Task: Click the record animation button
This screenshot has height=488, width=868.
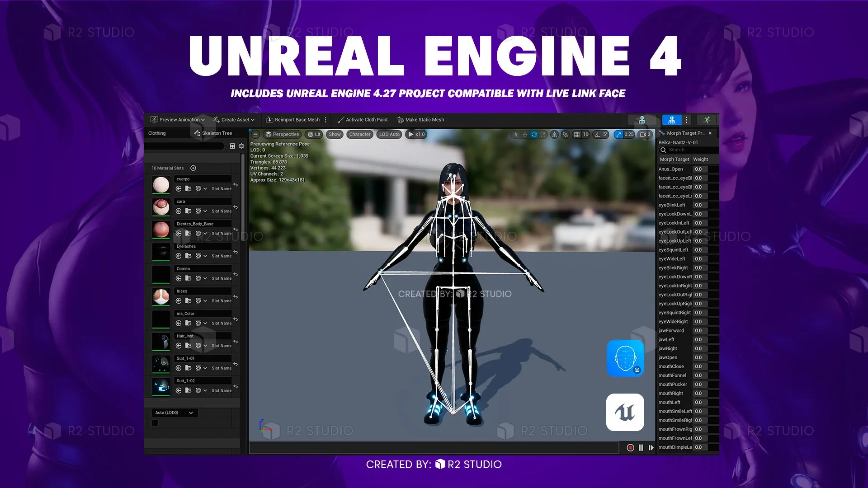Action: (x=630, y=447)
